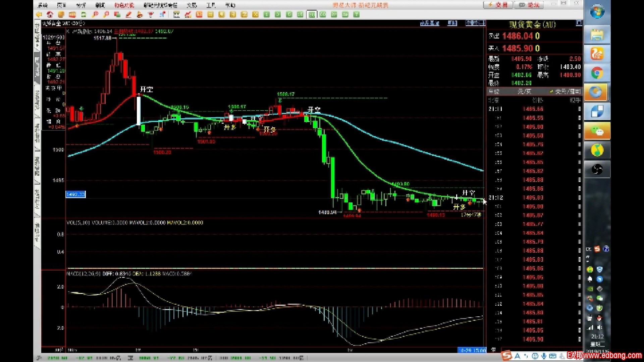Click the blue date label on time axis
644x362 pixels.
[x=472, y=350]
